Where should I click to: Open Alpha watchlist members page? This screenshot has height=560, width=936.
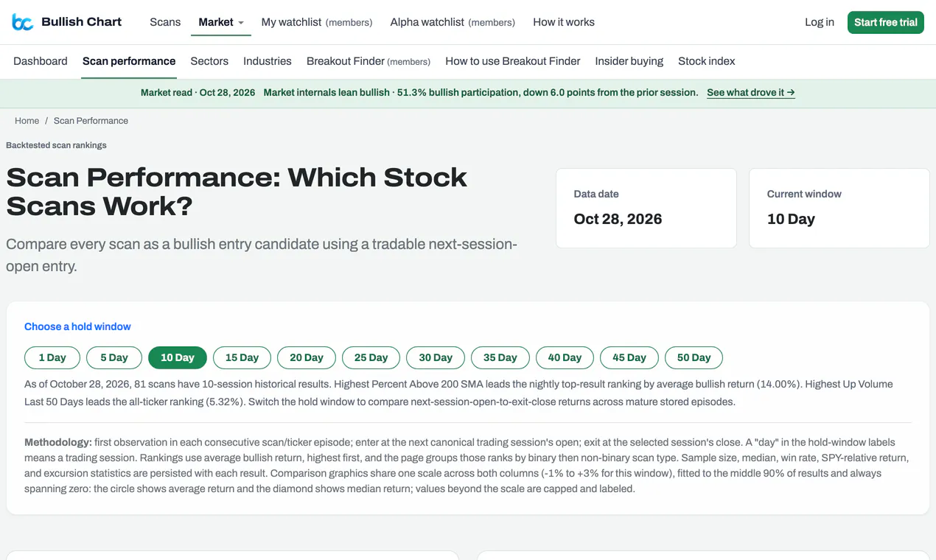pos(453,22)
